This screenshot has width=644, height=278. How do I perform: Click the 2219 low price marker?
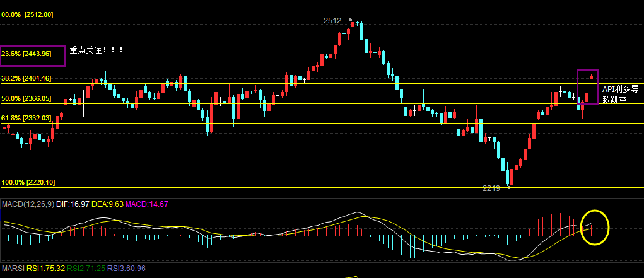pyautogui.click(x=491, y=188)
